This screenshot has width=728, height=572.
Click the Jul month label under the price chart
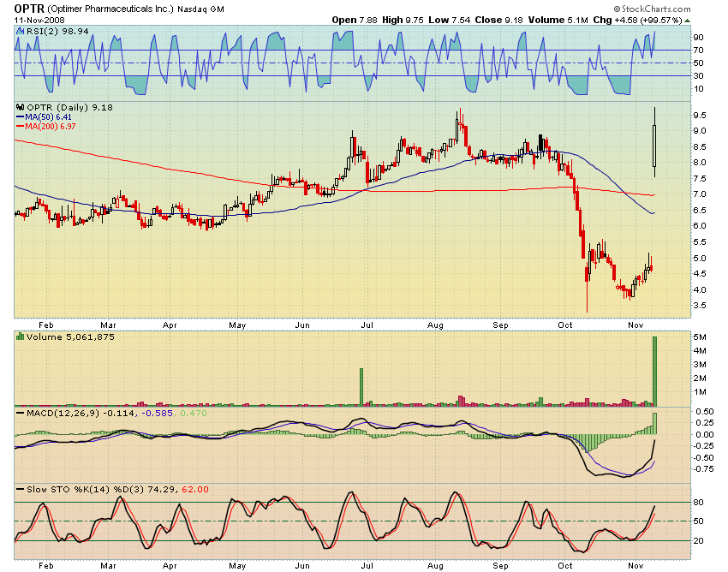point(367,325)
